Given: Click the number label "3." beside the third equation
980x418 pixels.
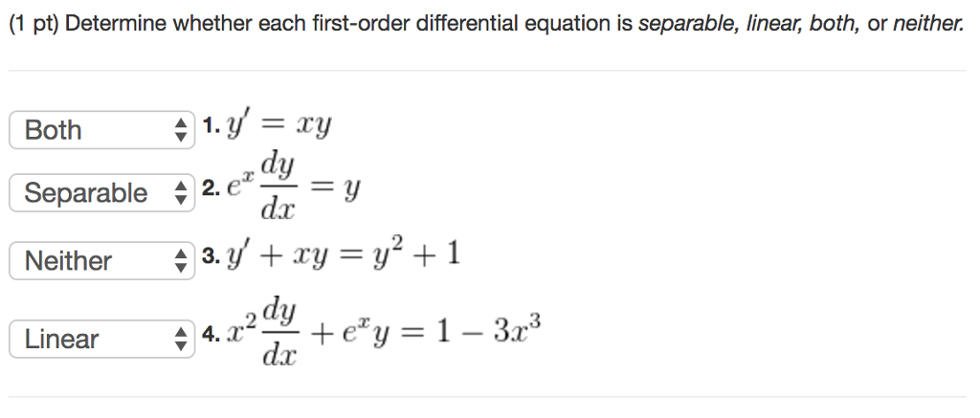Looking at the screenshot, I should click(211, 257).
